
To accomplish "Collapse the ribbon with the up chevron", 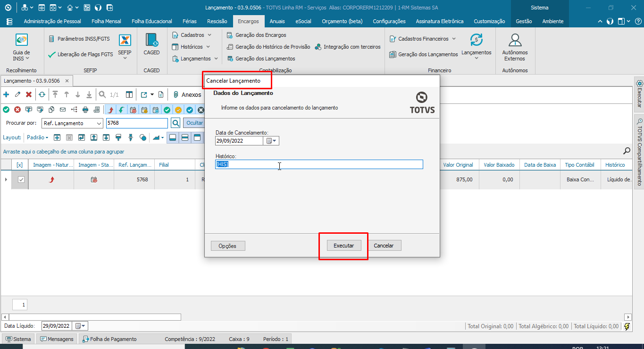I will click(x=600, y=21).
